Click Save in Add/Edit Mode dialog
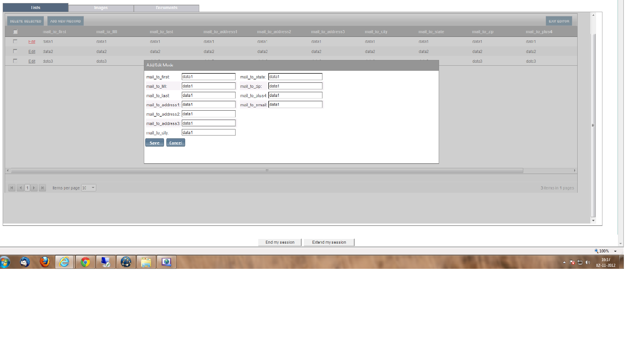644x362 pixels. [154, 143]
